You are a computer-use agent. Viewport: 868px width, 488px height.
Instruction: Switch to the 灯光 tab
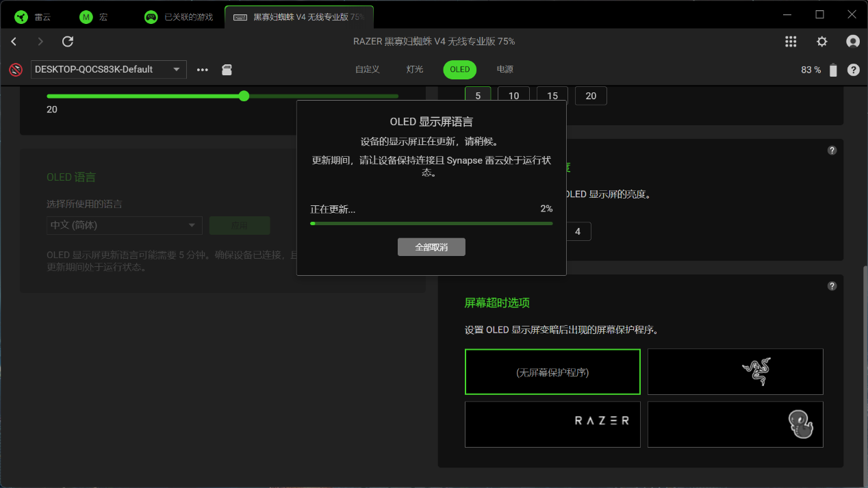415,70
